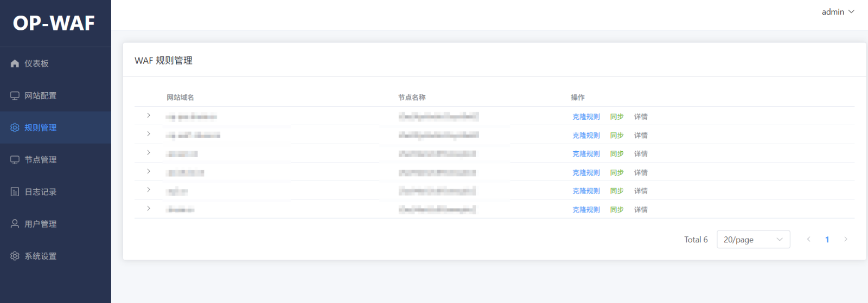Viewport: 868px width, 303px height.
Task: Go to 系统设置 in sidebar
Action: click(41, 256)
